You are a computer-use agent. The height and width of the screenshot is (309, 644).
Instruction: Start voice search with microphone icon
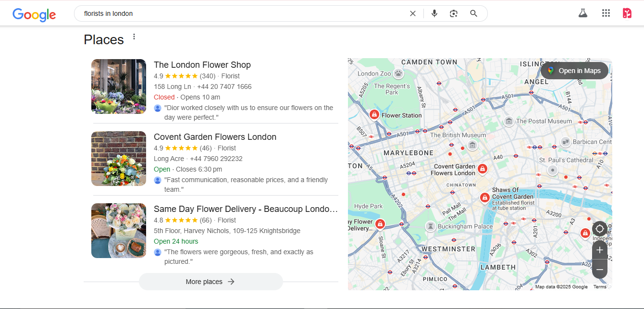click(x=434, y=13)
